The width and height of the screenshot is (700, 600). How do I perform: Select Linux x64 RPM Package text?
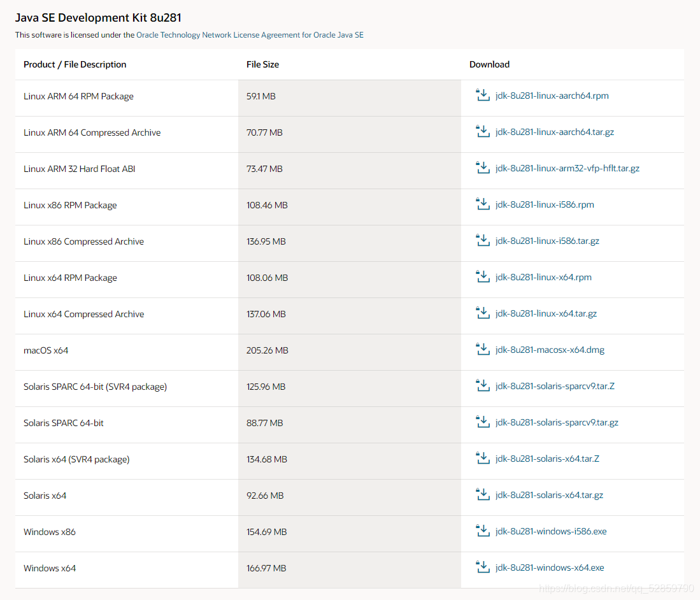[x=70, y=278]
